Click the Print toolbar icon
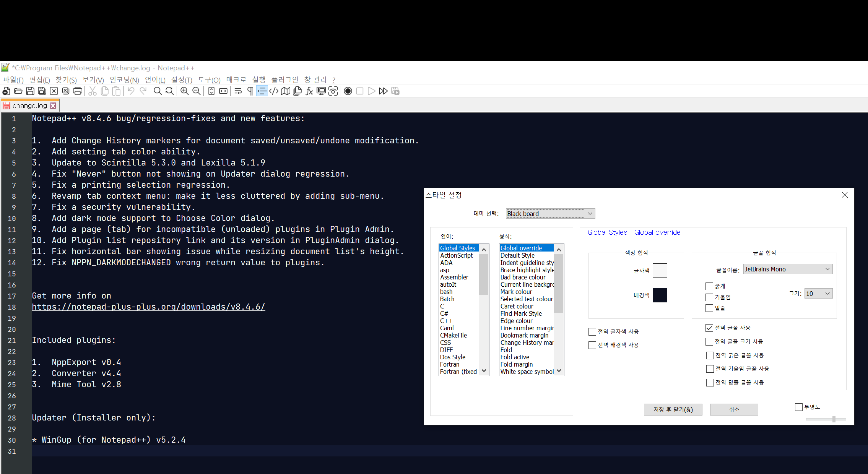The width and height of the screenshot is (868, 474). 78,91
